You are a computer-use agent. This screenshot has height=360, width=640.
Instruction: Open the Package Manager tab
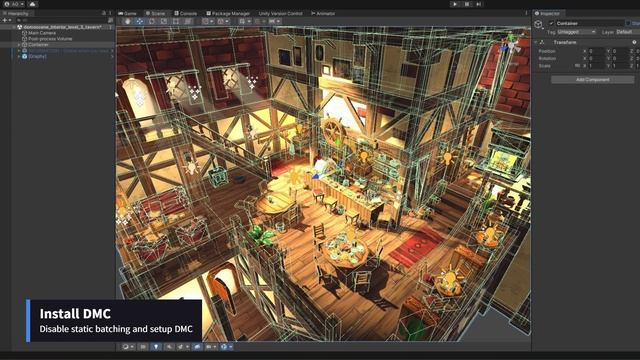tap(228, 13)
